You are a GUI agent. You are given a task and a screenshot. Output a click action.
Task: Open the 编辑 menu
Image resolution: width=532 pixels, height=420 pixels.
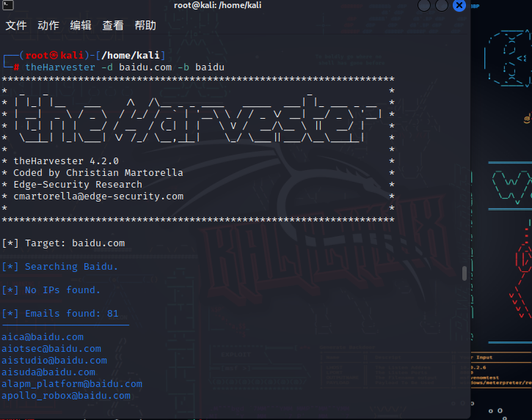point(81,26)
